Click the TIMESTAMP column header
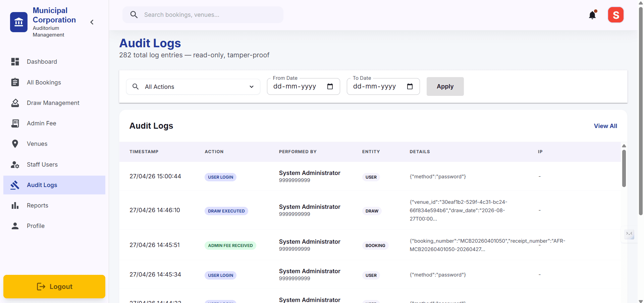Viewport: 644px width, 303px height. tap(144, 152)
